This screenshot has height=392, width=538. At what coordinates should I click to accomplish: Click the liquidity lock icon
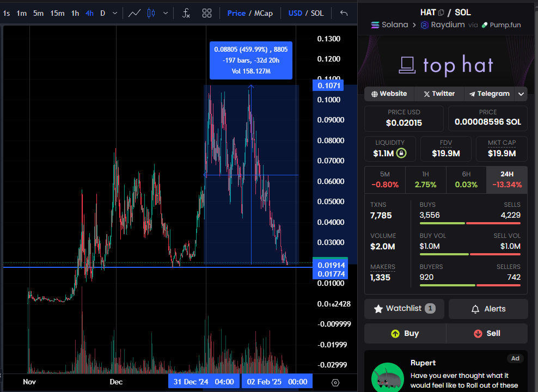pos(401,153)
